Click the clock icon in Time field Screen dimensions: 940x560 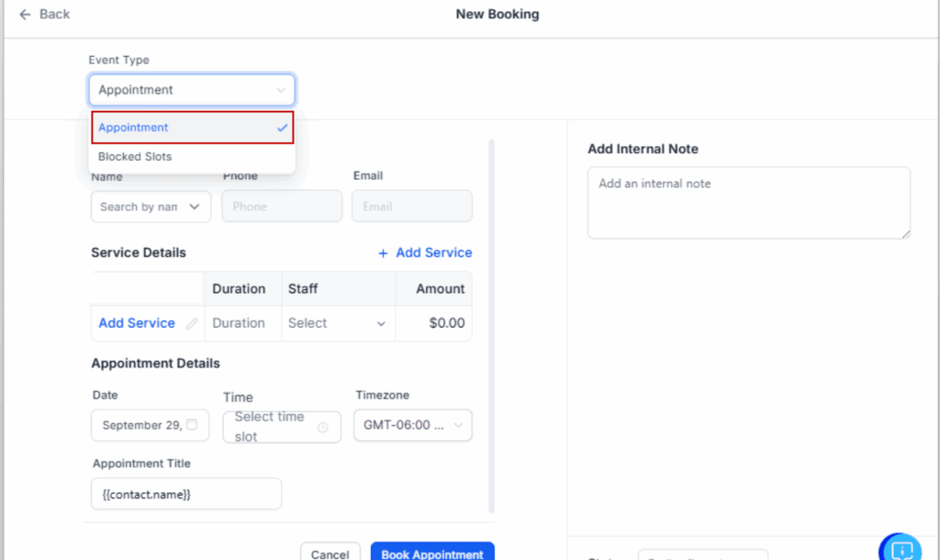323,427
